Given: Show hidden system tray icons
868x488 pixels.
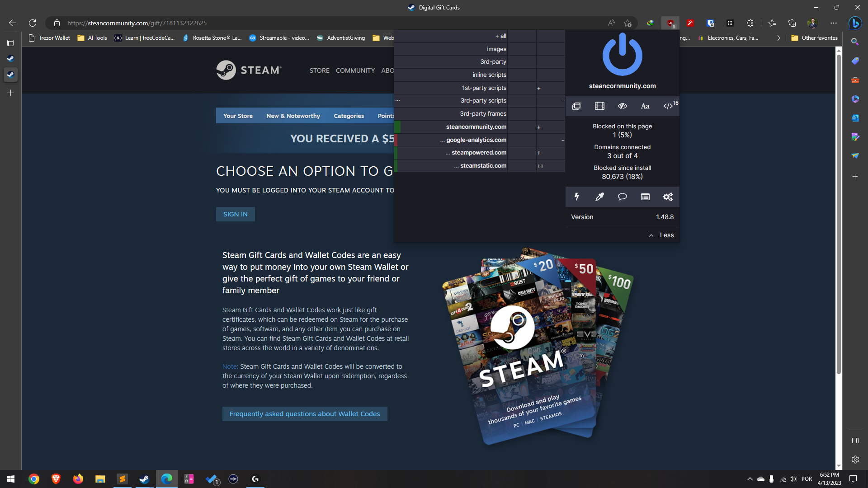Looking at the screenshot, I should tap(750, 479).
